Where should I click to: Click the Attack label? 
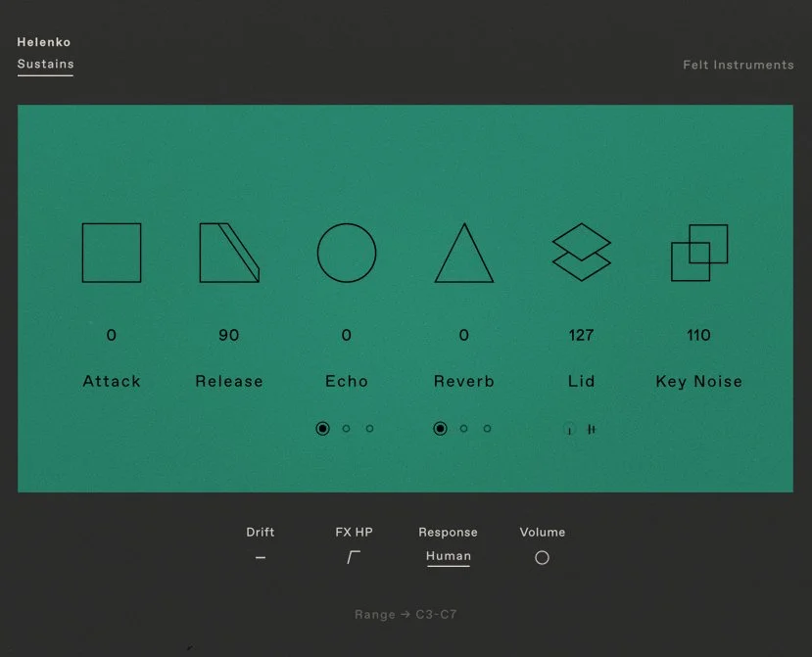click(x=112, y=381)
